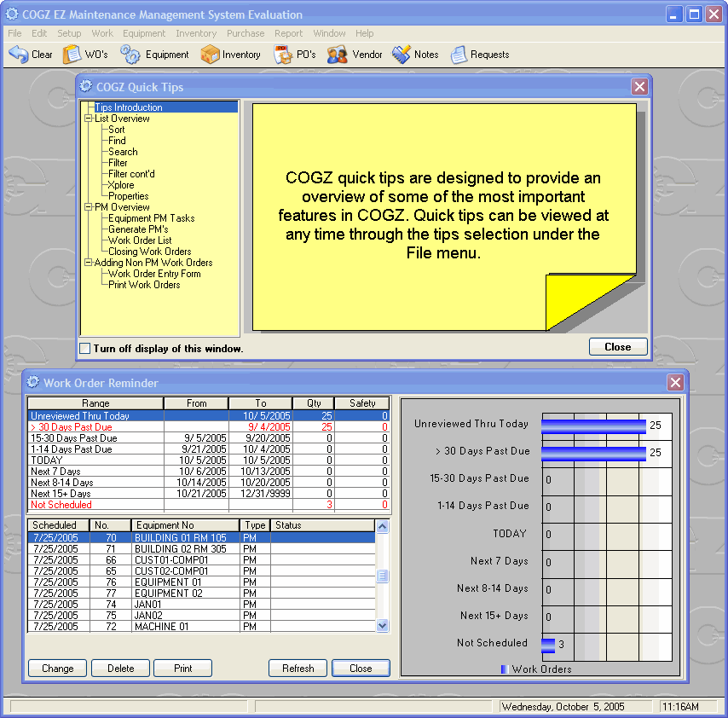Viewport: 728px width, 718px height.
Task: Select the Filter cont'd tip
Action: [x=131, y=174]
